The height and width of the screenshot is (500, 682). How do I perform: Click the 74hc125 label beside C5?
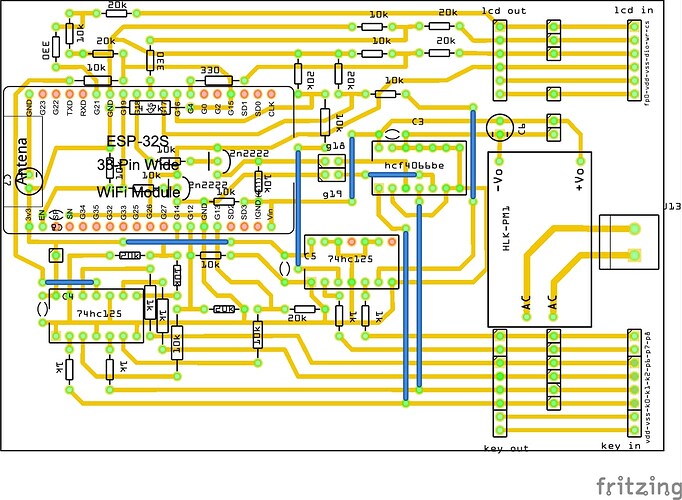pyautogui.click(x=350, y=259)
